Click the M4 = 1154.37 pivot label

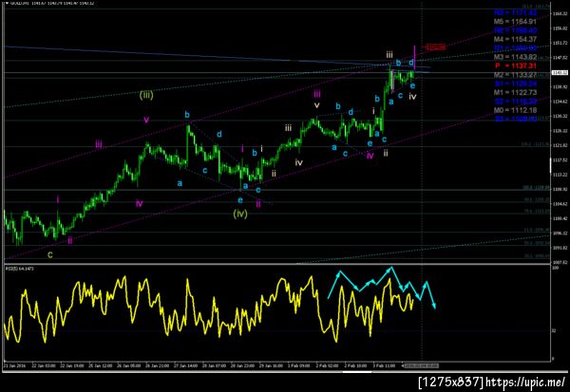click(515, 39)
